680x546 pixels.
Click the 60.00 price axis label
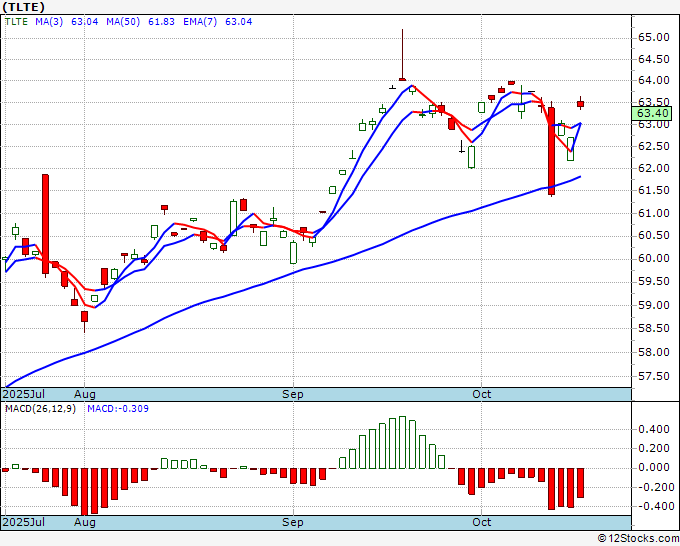[x=654, y=259]
